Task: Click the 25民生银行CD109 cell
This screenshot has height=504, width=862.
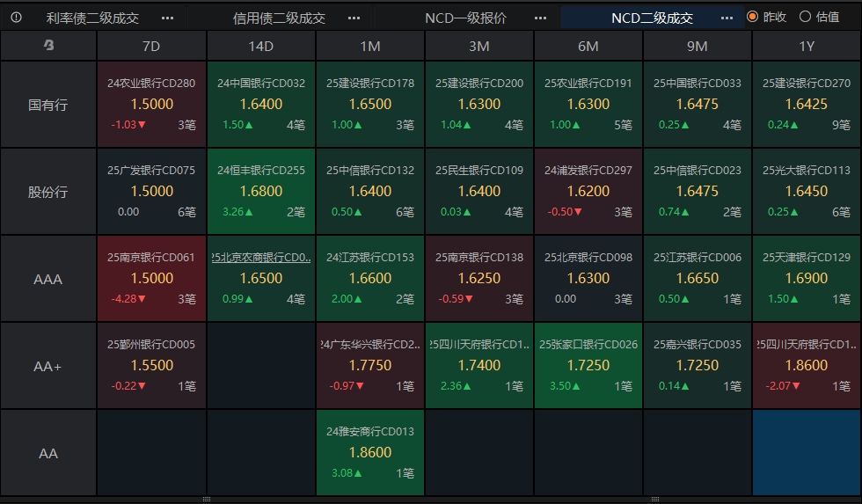Action: (x=479, y=192)
